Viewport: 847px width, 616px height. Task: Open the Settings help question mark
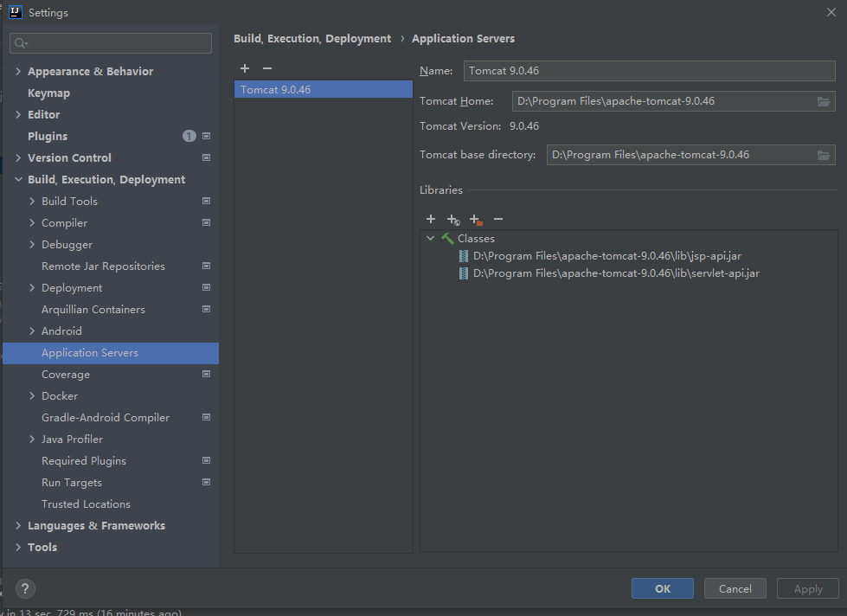(25, 588)
